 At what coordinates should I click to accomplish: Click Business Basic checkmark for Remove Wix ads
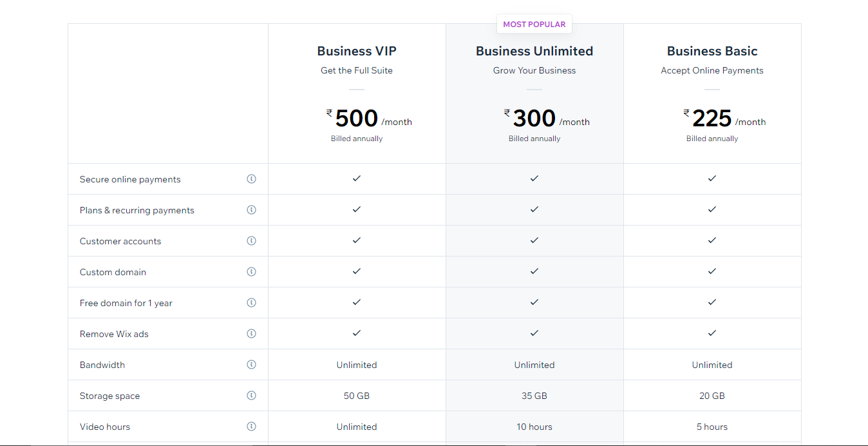click(712, 333)
